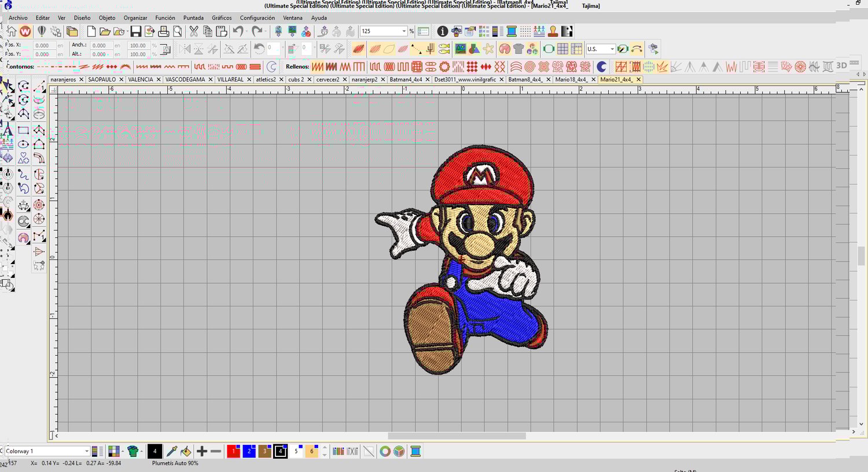Click the Pos. X input field

click(x=45, y=45)
